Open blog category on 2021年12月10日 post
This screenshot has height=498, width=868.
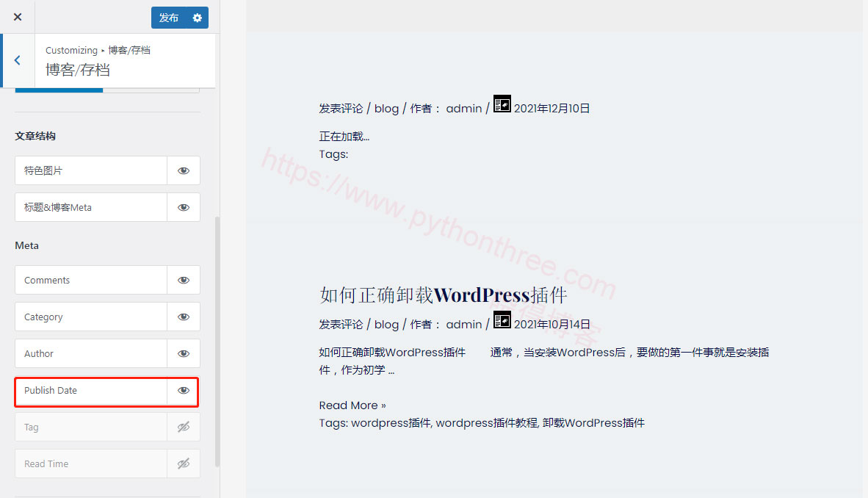[x=386, y=109]
